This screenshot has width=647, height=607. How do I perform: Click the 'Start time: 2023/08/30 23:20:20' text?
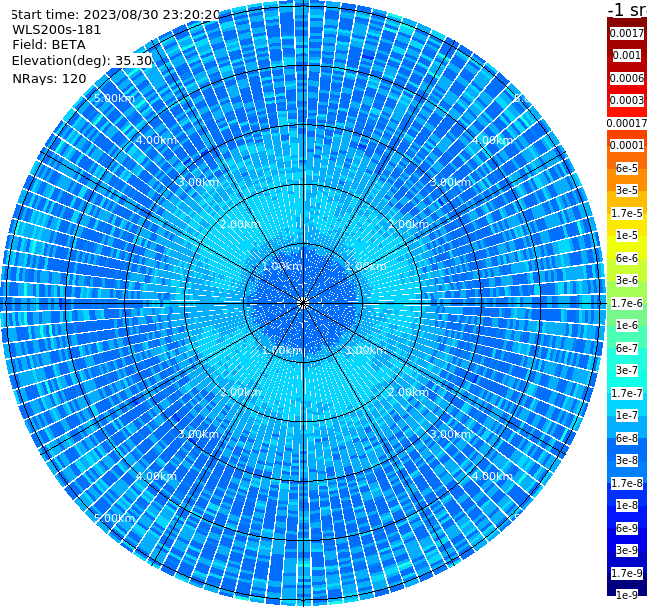tap(116, 15)
